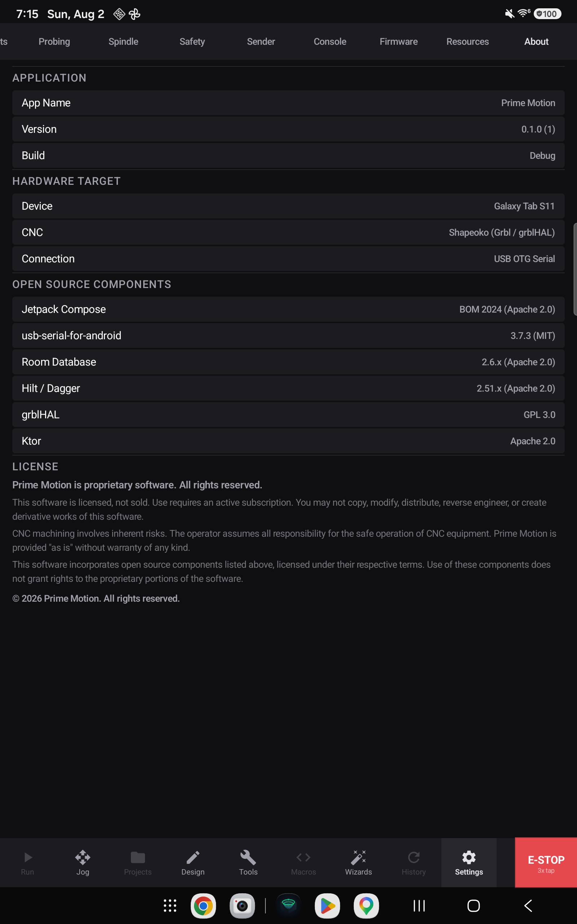Tap the Run play icon
This screenshot has height=924, width=577.
(x=27, y=857)
